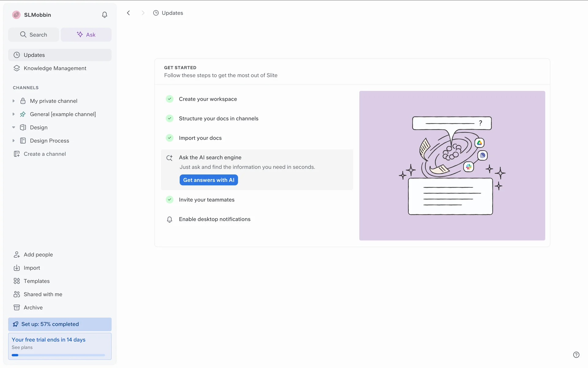The height and width of the screenshot is (368, 588).
Task: Go back with the left arrow
Action: pyautogui.click(x=129, y=13)
